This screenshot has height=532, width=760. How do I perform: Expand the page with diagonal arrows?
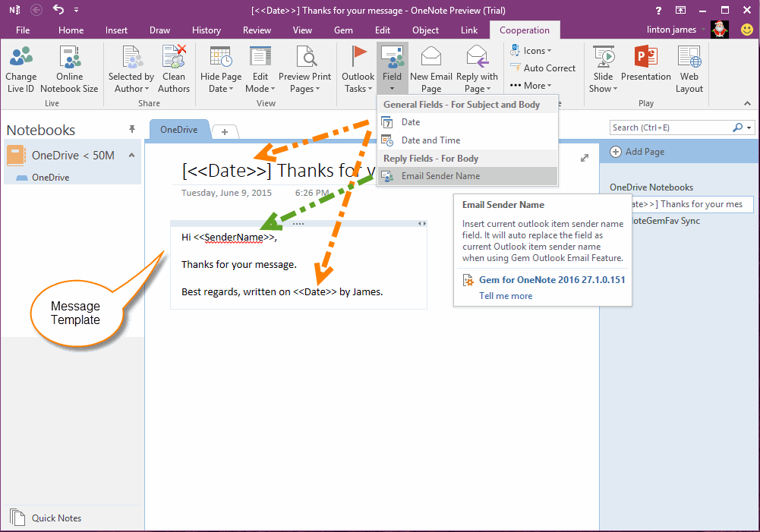tap(585, 158)
